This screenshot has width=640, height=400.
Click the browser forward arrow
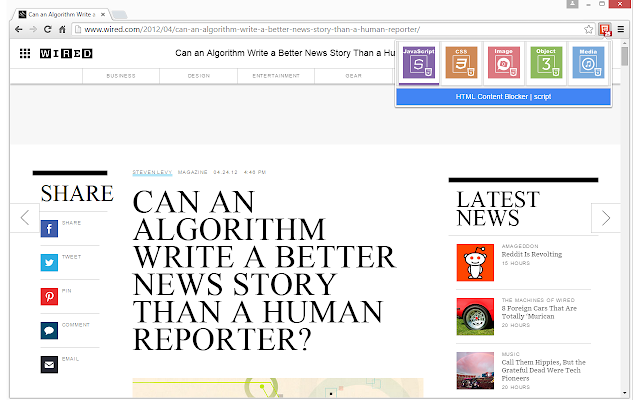tap(33, 29)
